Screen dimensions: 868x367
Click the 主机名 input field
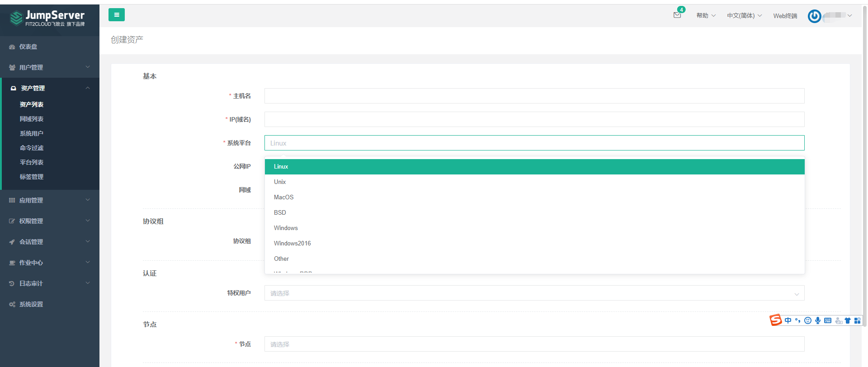point(534,96)
